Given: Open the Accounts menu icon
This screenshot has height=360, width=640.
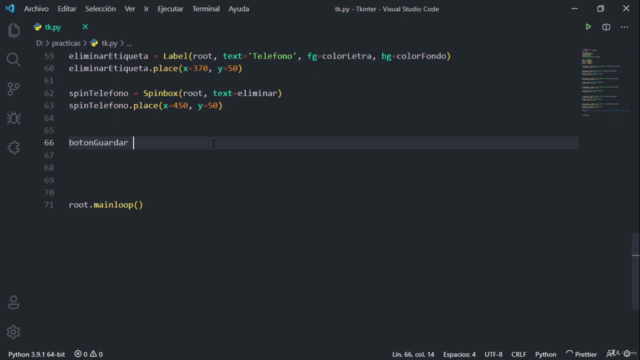Looking at the screenshot, I should click(13, 302).
